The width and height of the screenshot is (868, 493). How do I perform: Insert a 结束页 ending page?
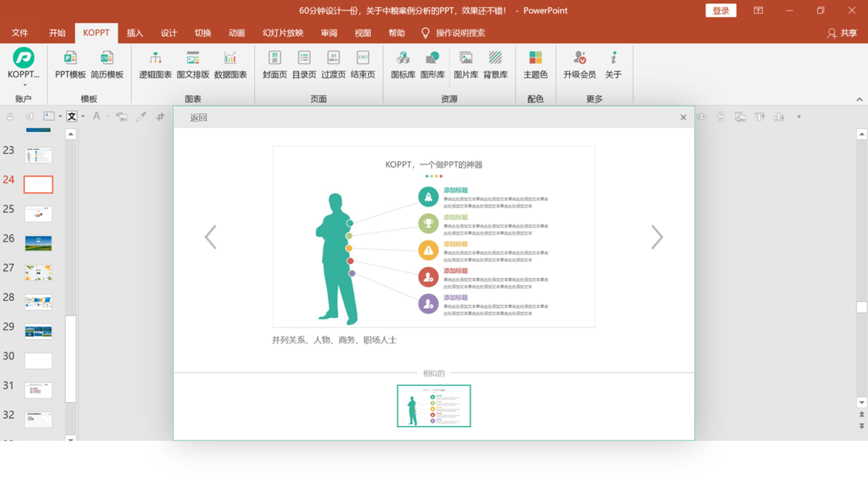(x=363, y=64)
